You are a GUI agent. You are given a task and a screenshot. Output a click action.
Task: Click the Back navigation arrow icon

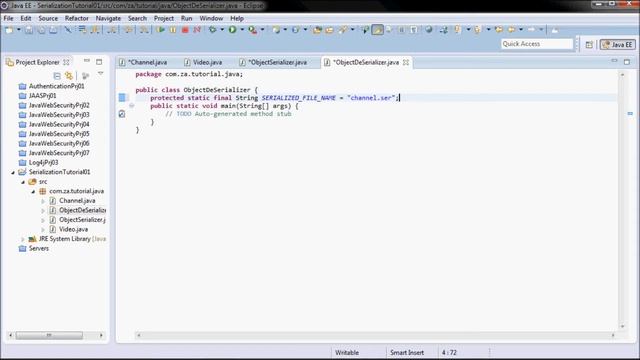(x=511, y=30)
